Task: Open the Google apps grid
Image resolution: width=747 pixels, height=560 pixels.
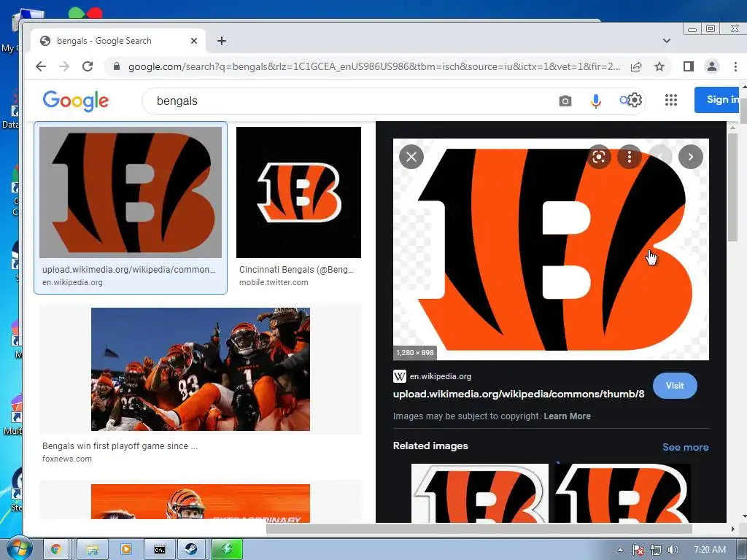Action: click(x=671, y=100)
